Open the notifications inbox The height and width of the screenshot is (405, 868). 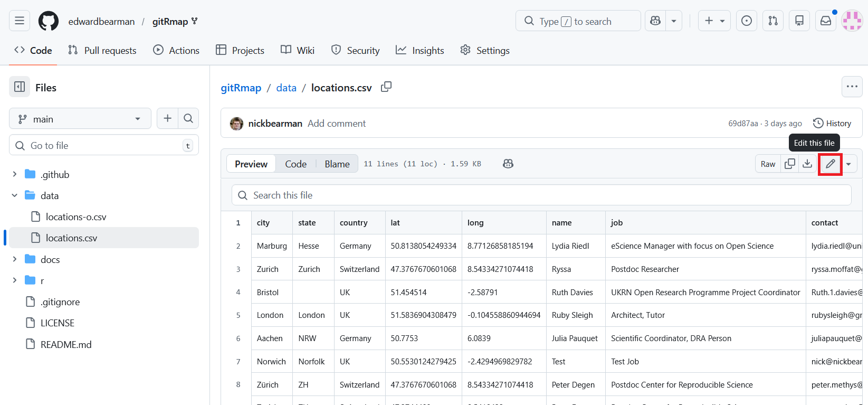coord(826,21)
